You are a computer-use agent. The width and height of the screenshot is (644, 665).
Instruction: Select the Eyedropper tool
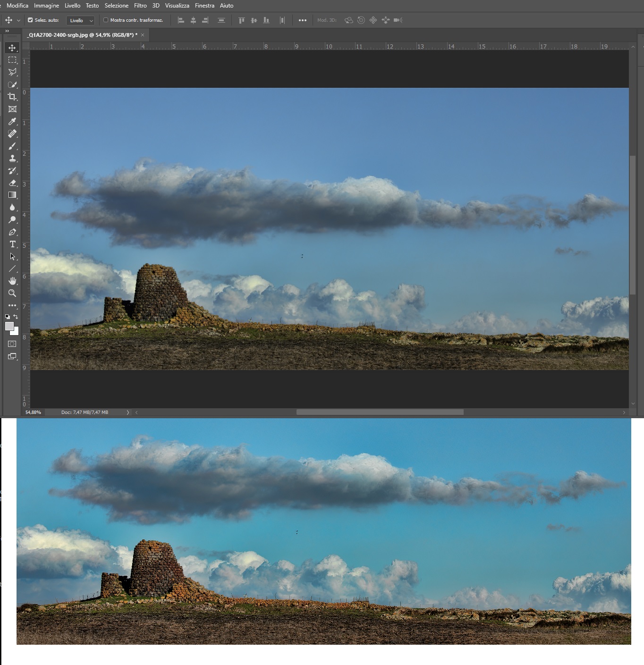[x=12, y=121]
